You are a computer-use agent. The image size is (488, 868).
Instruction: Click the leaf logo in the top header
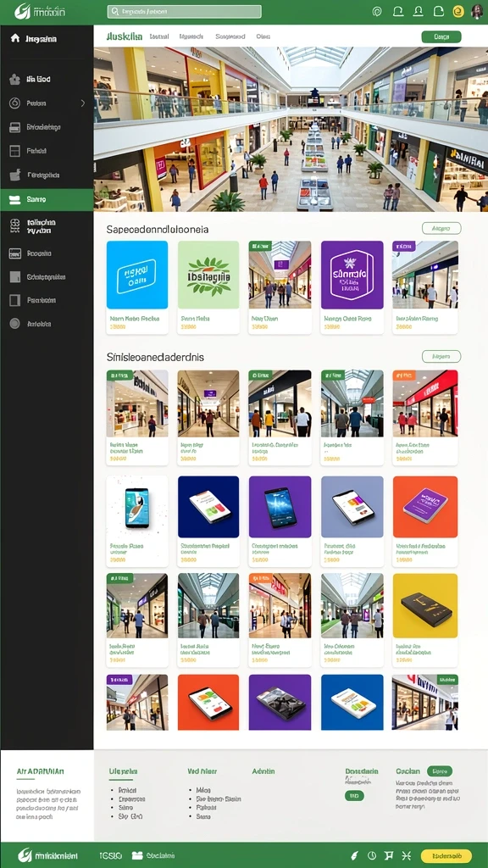coord(22,11)
